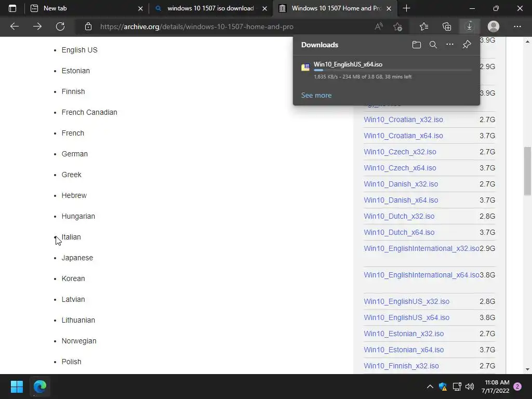The width and height of the screenshot is (532, 399).
Task: Click the page vertical scrollbar thumb
Action: (x=527, y=171)
